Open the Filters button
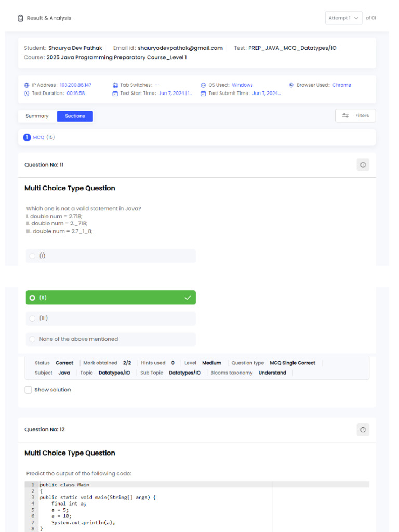399x532 pixels. click(x=355, y=116)
